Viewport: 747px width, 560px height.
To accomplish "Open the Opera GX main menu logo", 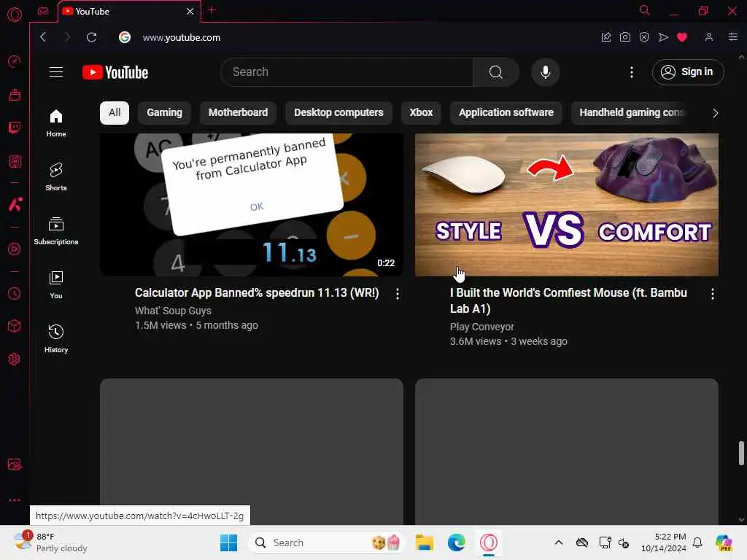I will coord(15,15).
